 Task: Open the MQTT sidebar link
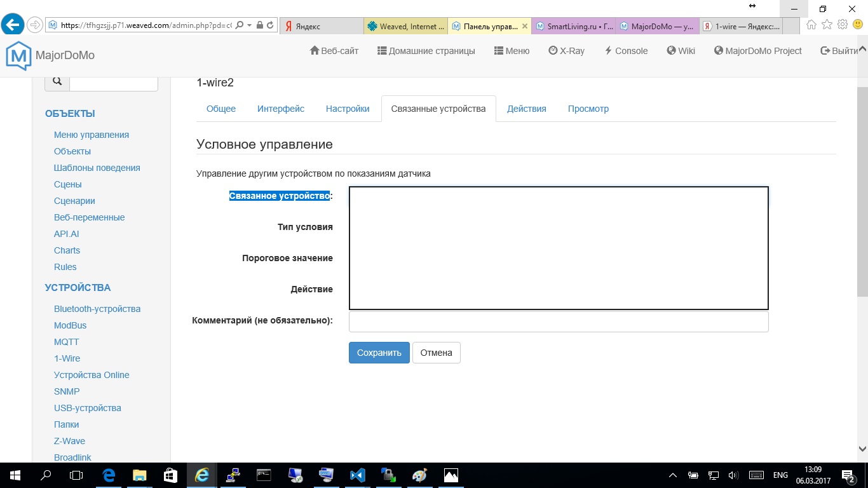pyautogui.click(x=67, y=342)
